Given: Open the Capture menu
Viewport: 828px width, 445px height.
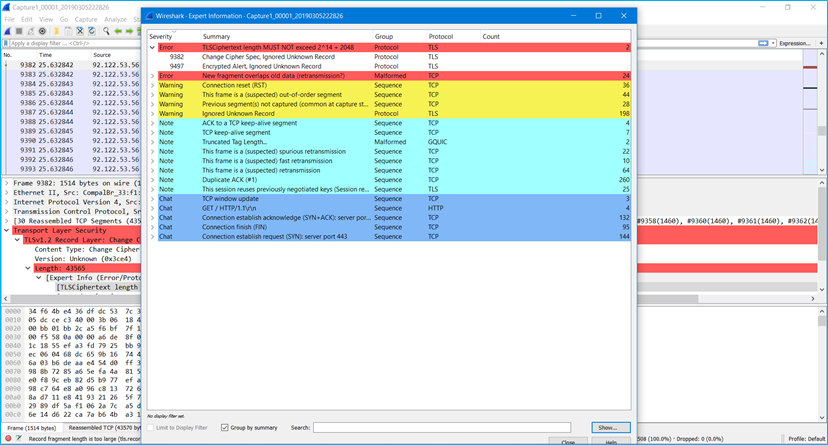Looking at the screenshot, I should click(86, 20).
